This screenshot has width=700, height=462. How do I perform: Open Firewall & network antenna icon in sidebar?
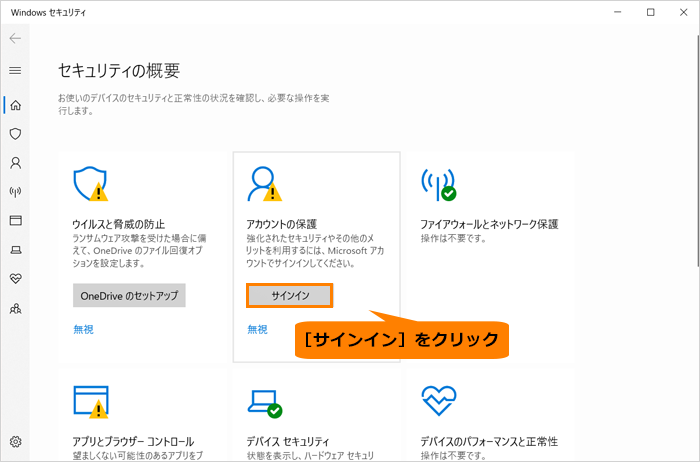tap(16, 192)
